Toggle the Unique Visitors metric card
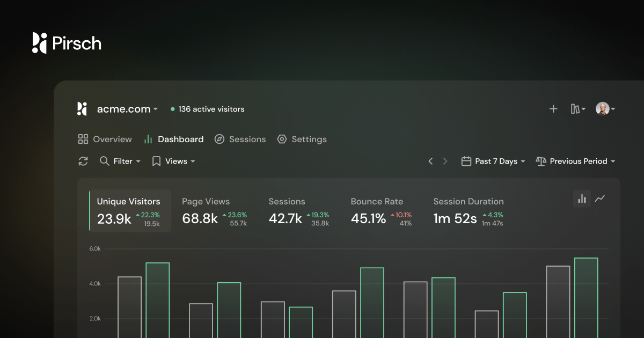Screen dimensions: 644x338 click(x=129, y=211)
